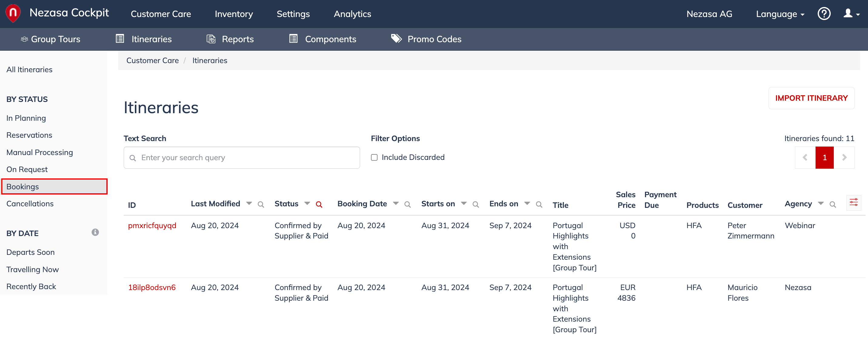This screenshot has width=868, height=338.
Task: Open itinerary 18ilp8odsvn6
Action: coord(152,288)
